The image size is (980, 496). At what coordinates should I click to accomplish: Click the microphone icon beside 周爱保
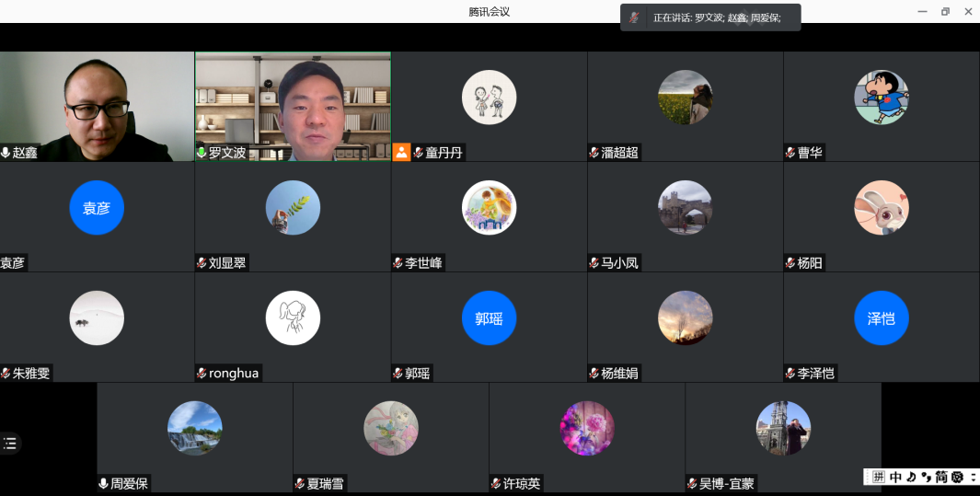(x=104, y=483)
